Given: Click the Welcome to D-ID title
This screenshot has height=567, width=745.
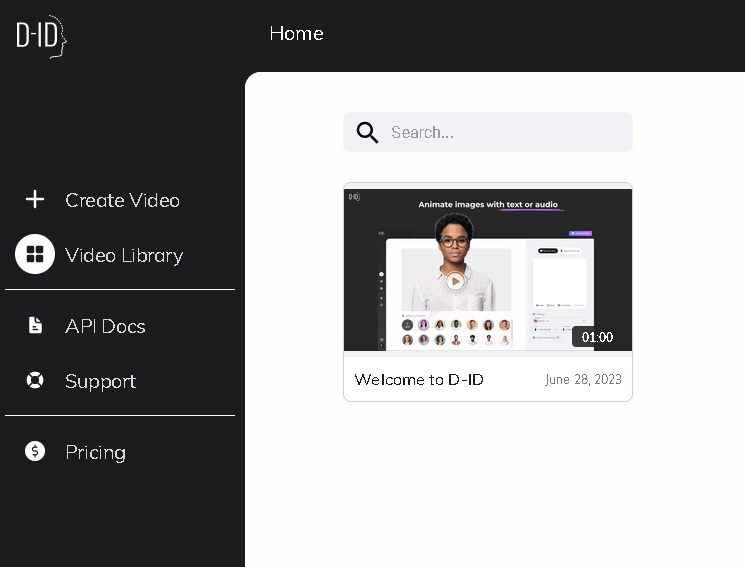Looking at the screenshot, I should [419, 379].
